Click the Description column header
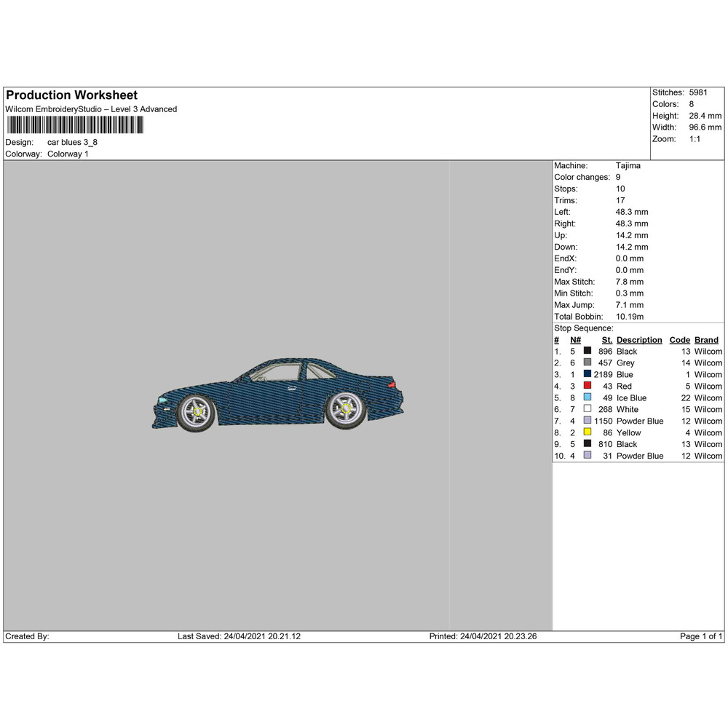 pos(638,340)
